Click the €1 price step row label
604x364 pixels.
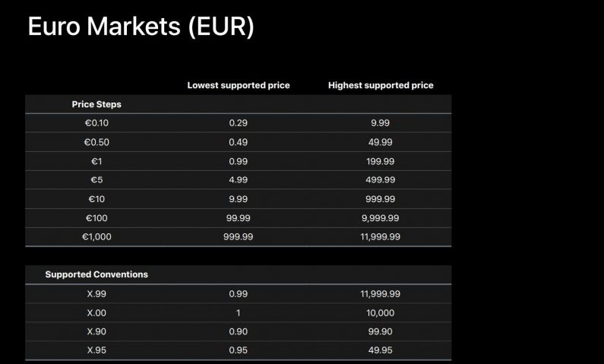(96, 160)
